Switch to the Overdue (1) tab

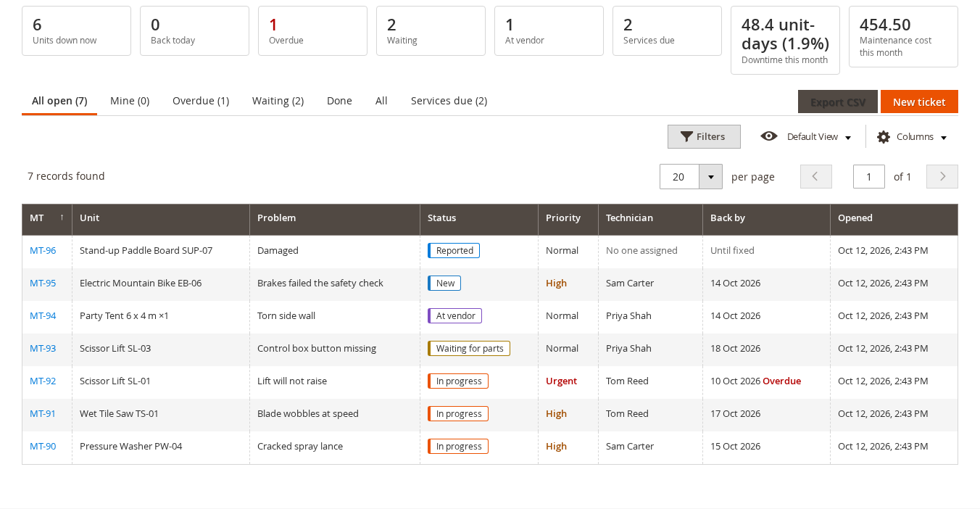[201, 101]
